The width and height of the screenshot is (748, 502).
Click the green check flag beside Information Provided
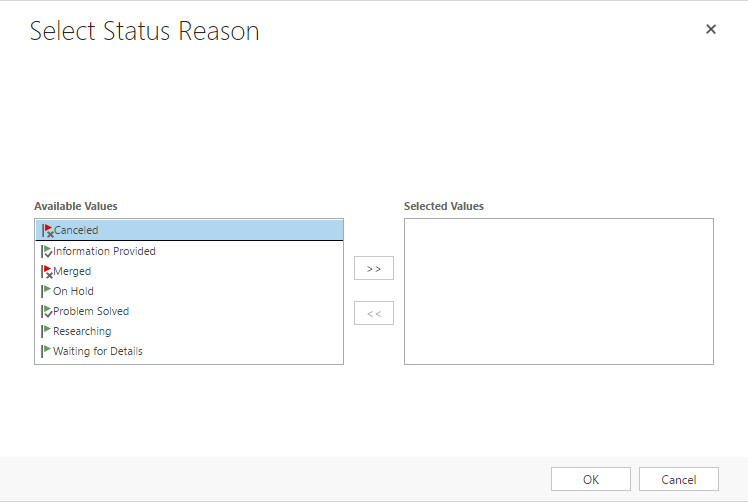pos(47,251)
